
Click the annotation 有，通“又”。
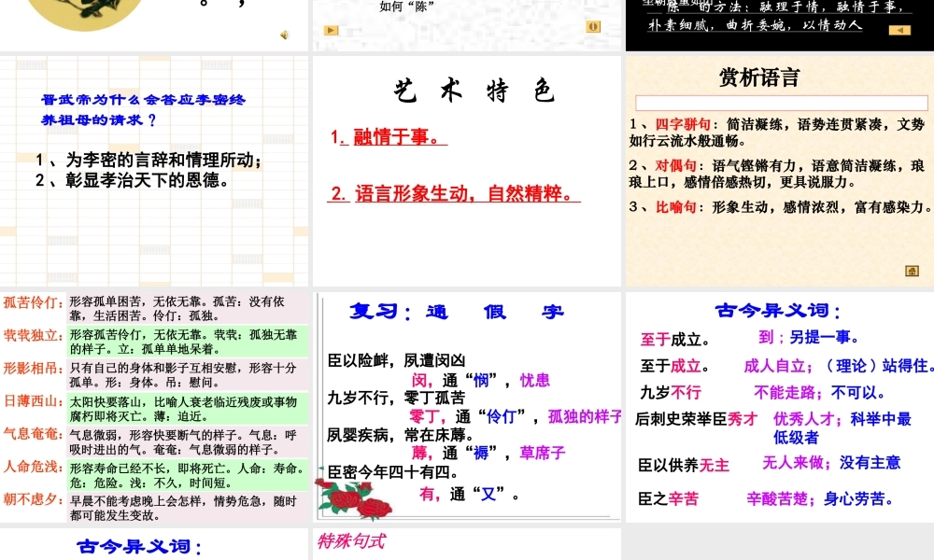tap(469, 494)
